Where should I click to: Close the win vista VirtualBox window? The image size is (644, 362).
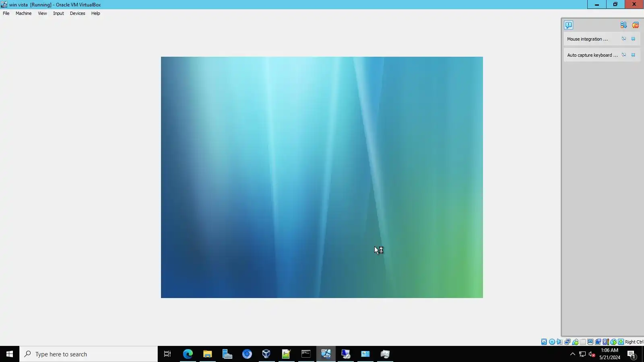point(634,4)
